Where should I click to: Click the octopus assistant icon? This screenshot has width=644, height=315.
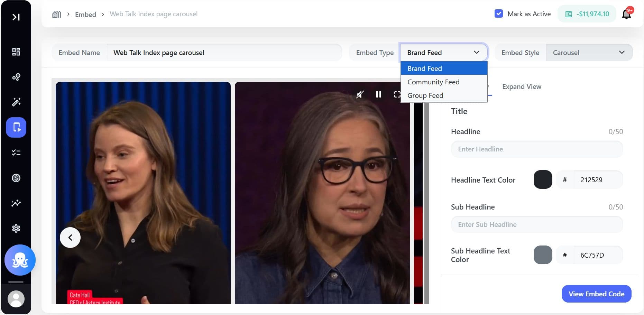pos(20,260)
